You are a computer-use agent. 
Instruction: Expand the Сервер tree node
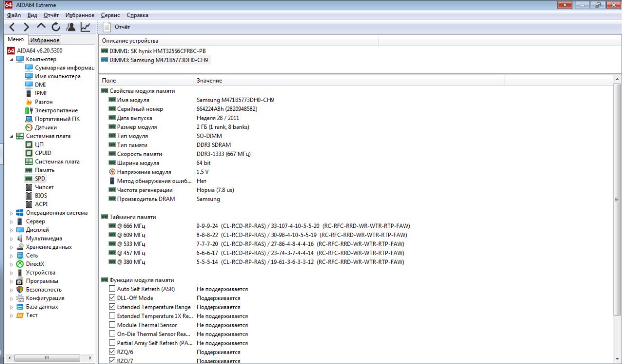tap(12, 221)
